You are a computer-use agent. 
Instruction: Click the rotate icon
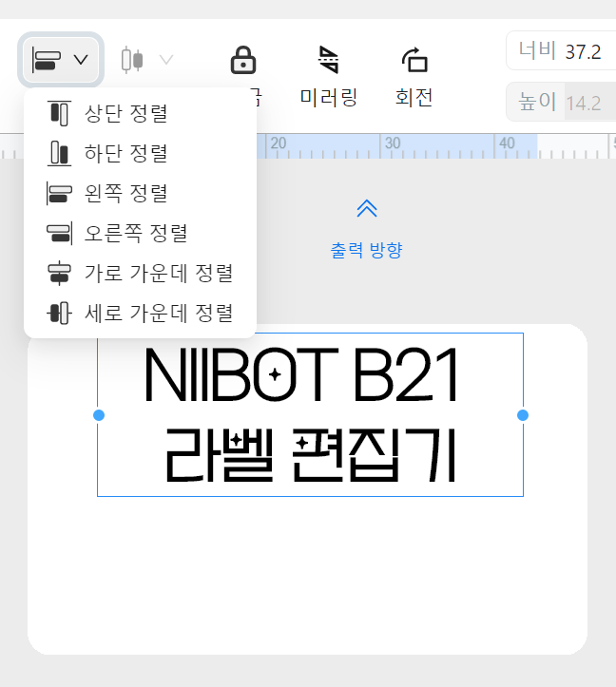pyautogui.click(x=414, y=60)
